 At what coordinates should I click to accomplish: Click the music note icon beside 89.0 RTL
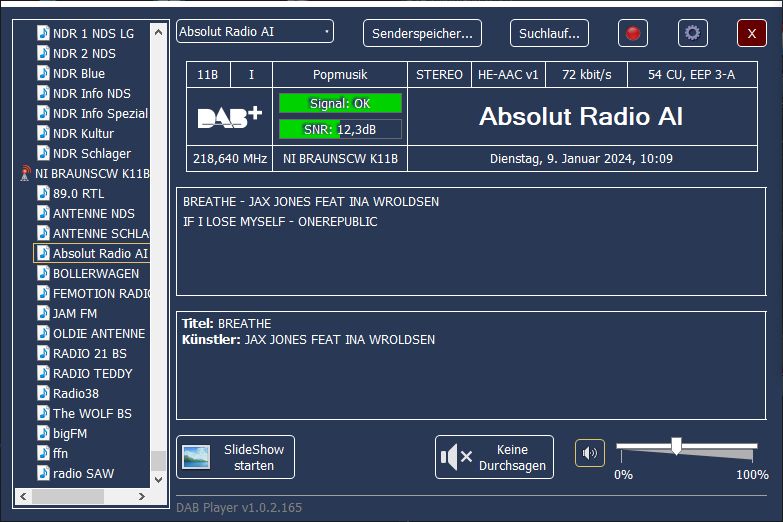click(x=43, y=193)
